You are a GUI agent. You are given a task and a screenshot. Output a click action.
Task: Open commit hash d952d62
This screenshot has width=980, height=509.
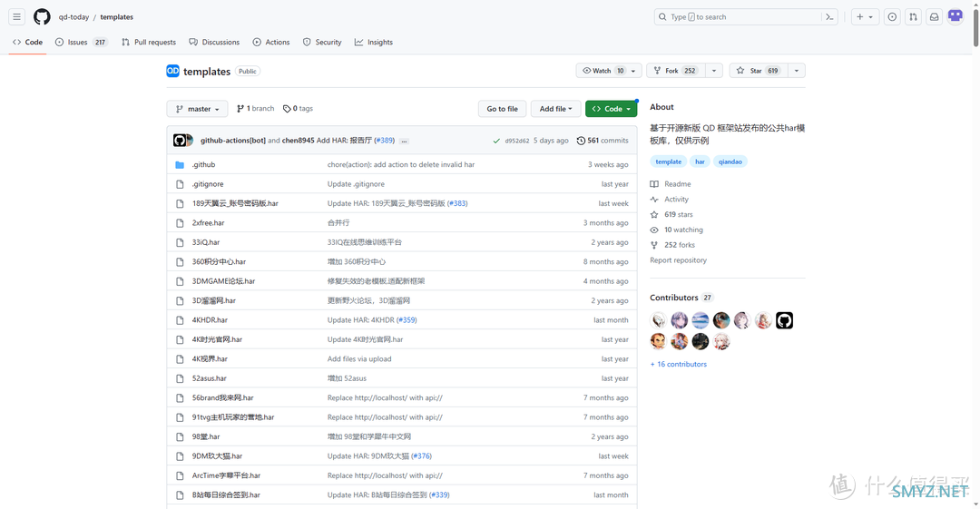517,141
